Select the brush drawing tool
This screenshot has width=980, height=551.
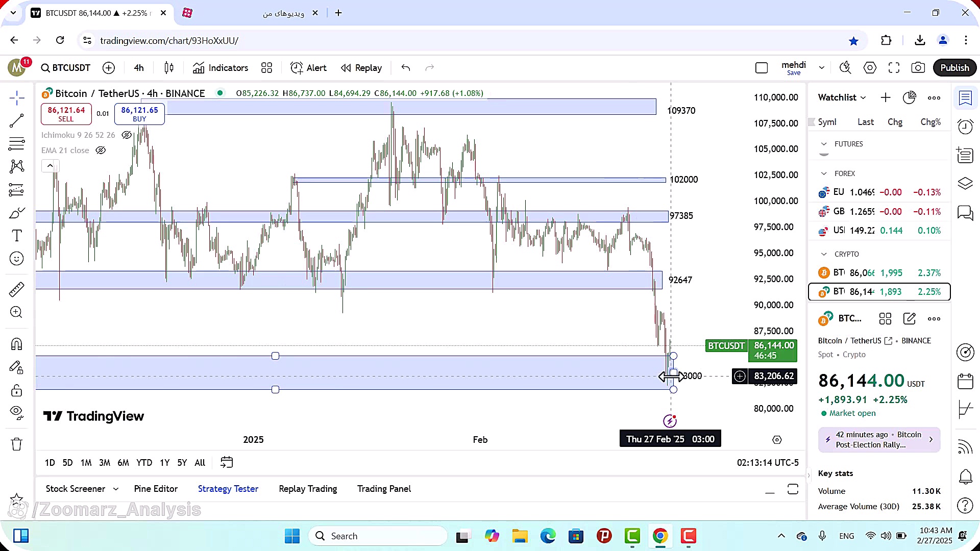[x=17, y=213]
